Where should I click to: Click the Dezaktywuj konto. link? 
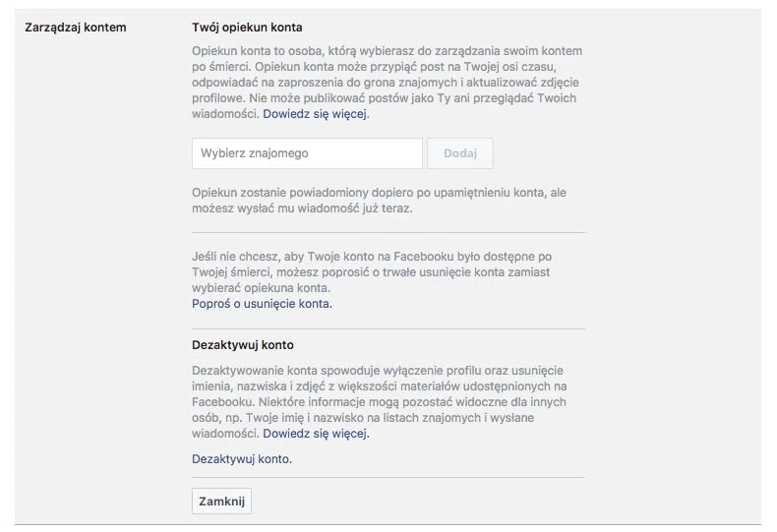(x=242, y=459)
